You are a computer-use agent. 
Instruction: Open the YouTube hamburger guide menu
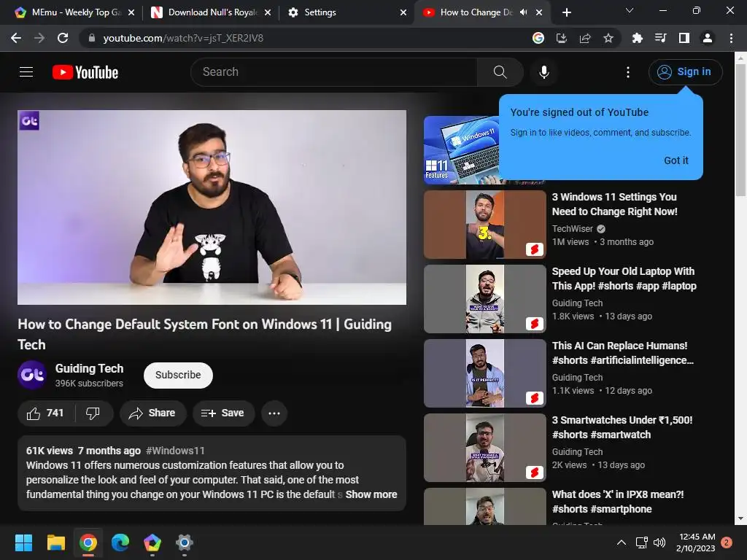pos(26,72)
